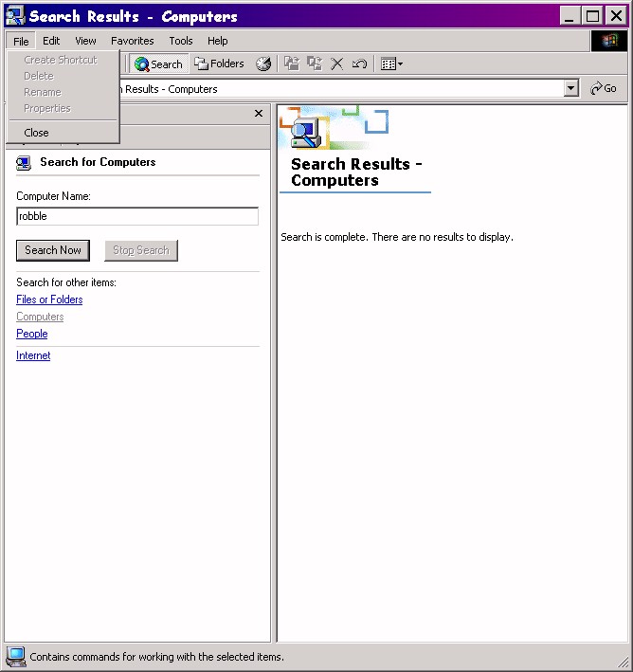The height and width of the screenshot is (672, 633).
Task: Open the Folders pane from the toolbar
Action: tap(220, 64)
